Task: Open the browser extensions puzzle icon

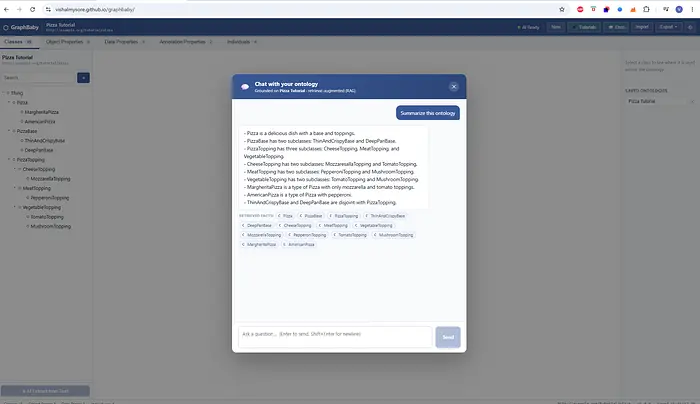Action: point(646,9)
